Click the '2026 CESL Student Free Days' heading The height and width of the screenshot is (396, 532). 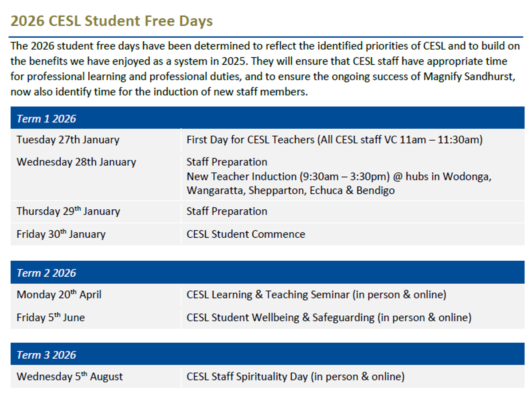pos(112,21)
